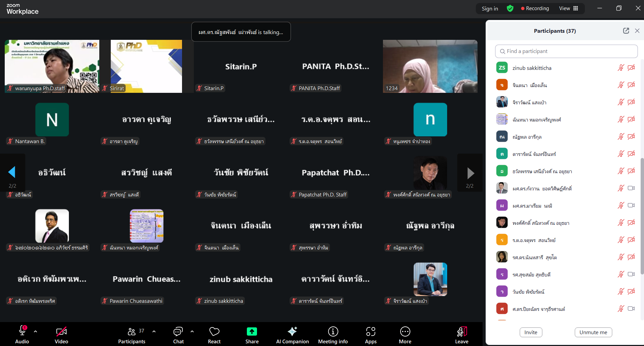Expand the audio options arrow
Image resolution: width=644 pixels, height=346 pixels.
(x=35, y=331)
